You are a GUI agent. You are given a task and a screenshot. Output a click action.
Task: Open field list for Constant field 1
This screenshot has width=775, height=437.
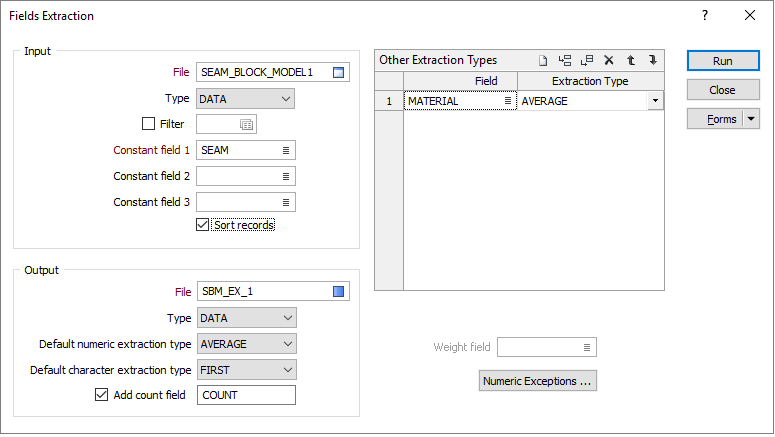click(286, 150)
